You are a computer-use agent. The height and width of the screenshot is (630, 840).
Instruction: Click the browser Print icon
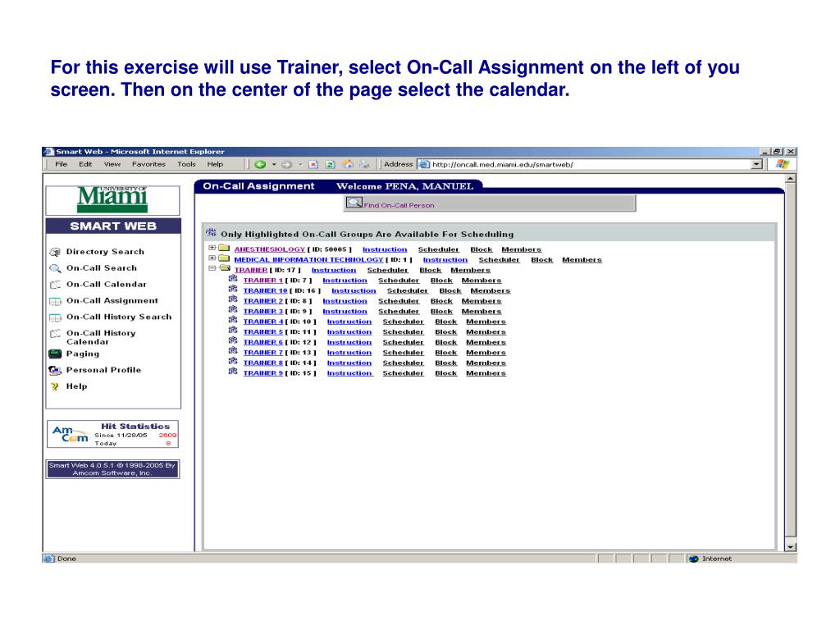[x=365, y=164]
